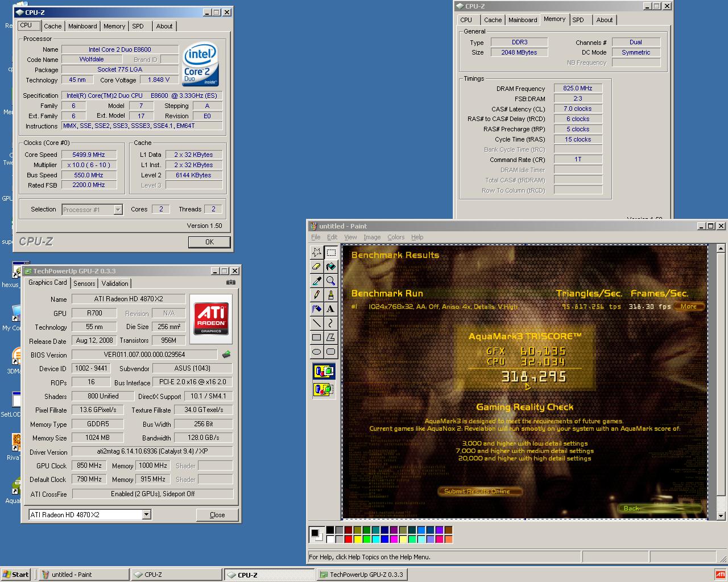The image size is (728, 582).
Task: Pick the black color swatch in Paint palette
Action: click(x=330, y=530)
